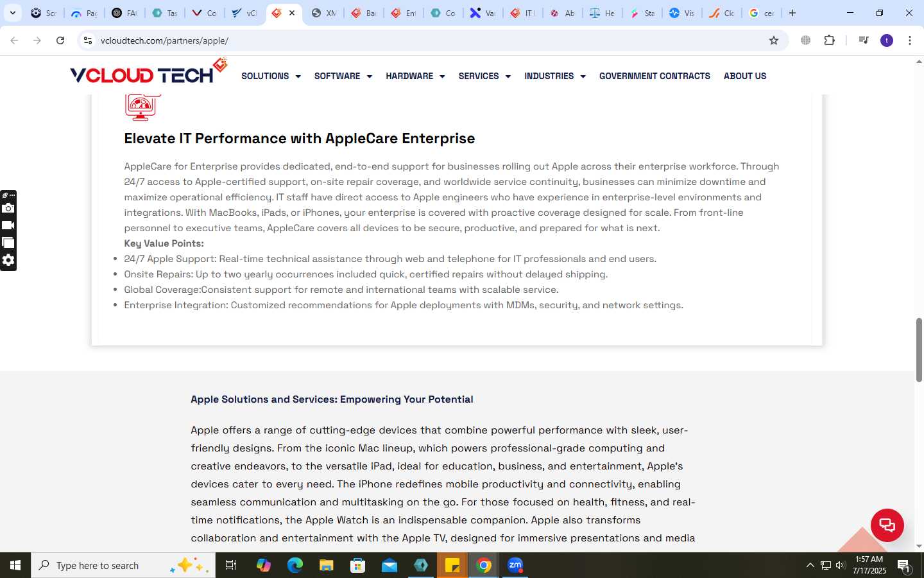Click 'Apple Solutions and Services' heading
Image resolution: width=924 pixels, height=578 pixels.
[x=332, y=399]
